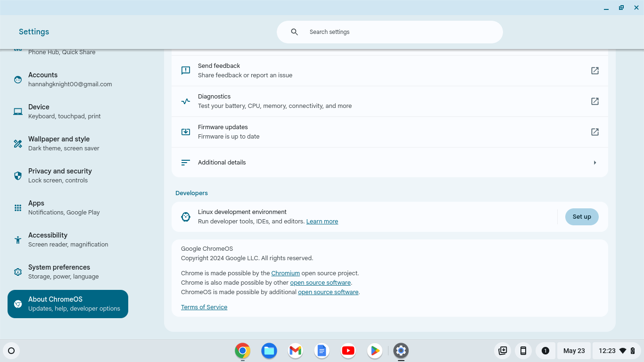This screenshot has height=362, width=644.
Task: Open Play Store from the shelf
Action: coord(375,351)
